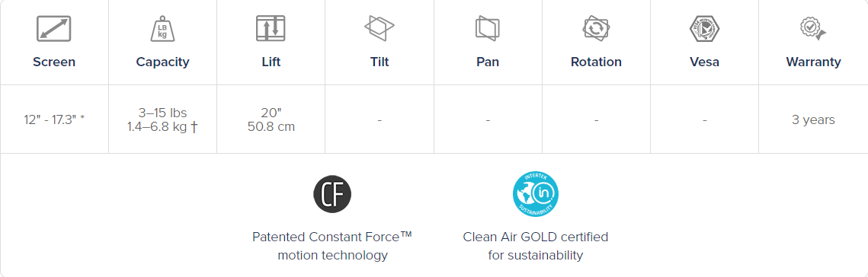
Task: Select the Tilt icon
Action: pos(380,27)
